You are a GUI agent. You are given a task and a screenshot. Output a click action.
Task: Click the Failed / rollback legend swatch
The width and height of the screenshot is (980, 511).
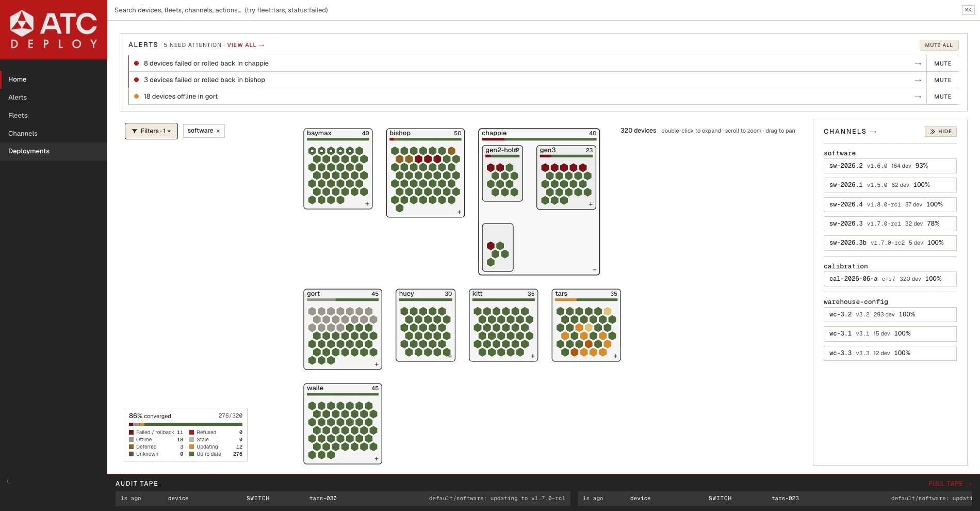pos(131,433)
